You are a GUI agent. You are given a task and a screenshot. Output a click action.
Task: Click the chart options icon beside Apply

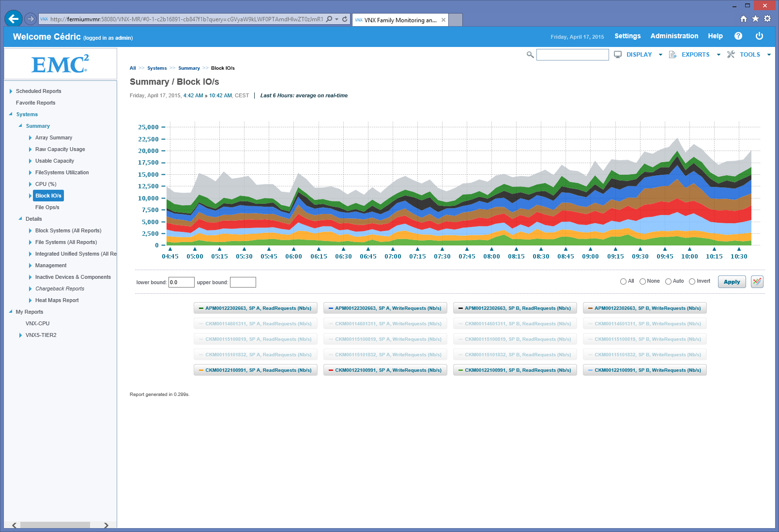757,282
